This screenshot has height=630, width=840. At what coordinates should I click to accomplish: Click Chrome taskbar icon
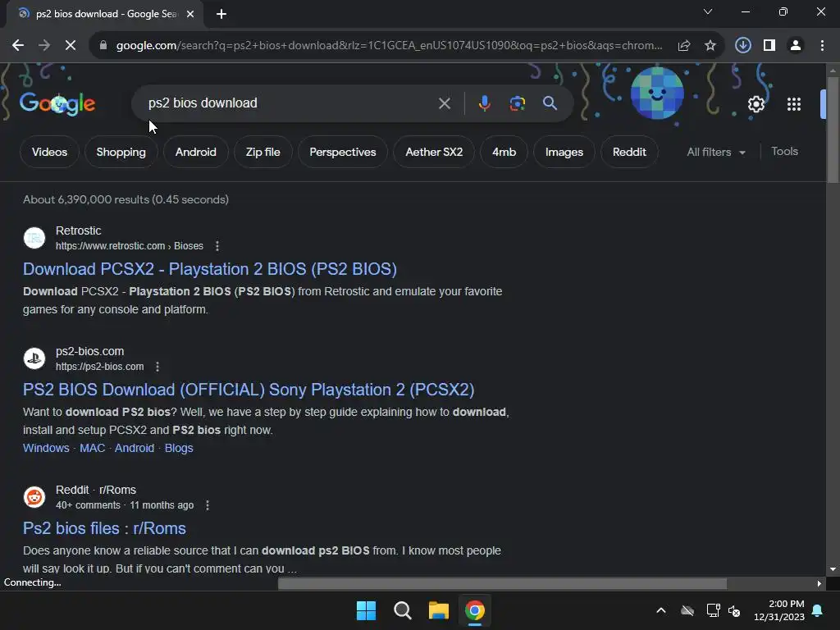pos(475,610)
